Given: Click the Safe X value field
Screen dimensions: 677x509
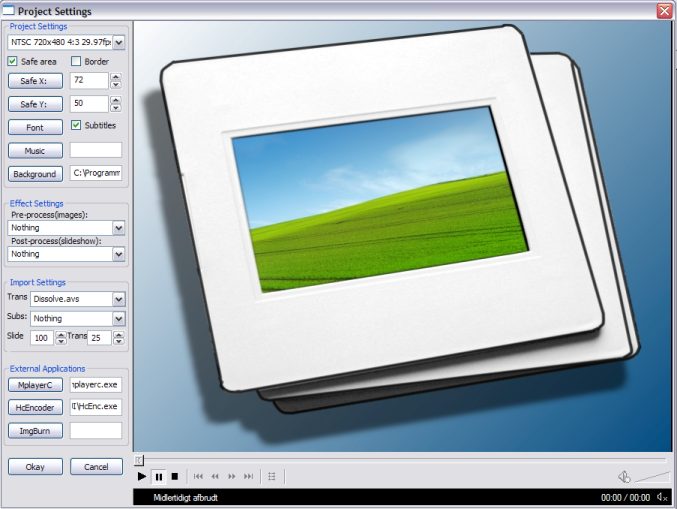Looking at the screenshot, I should coord(89,81).
